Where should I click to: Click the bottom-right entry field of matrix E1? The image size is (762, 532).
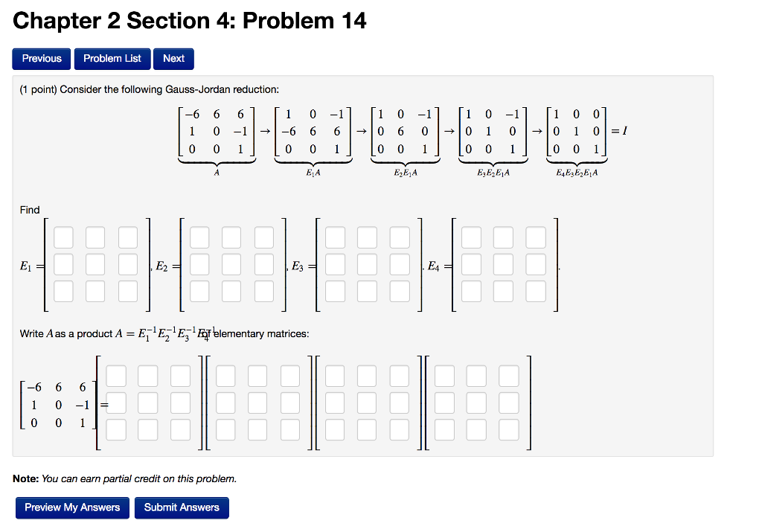point(127,291)
